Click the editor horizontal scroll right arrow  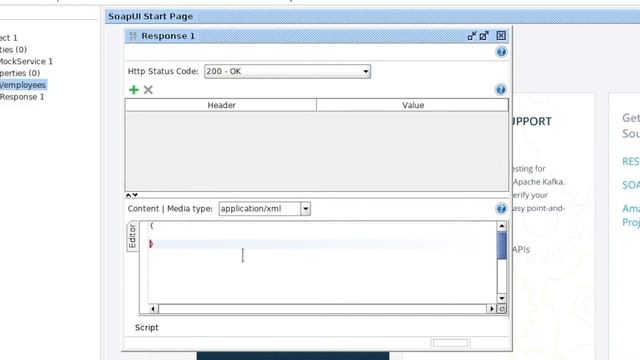[x=491, y=309]
